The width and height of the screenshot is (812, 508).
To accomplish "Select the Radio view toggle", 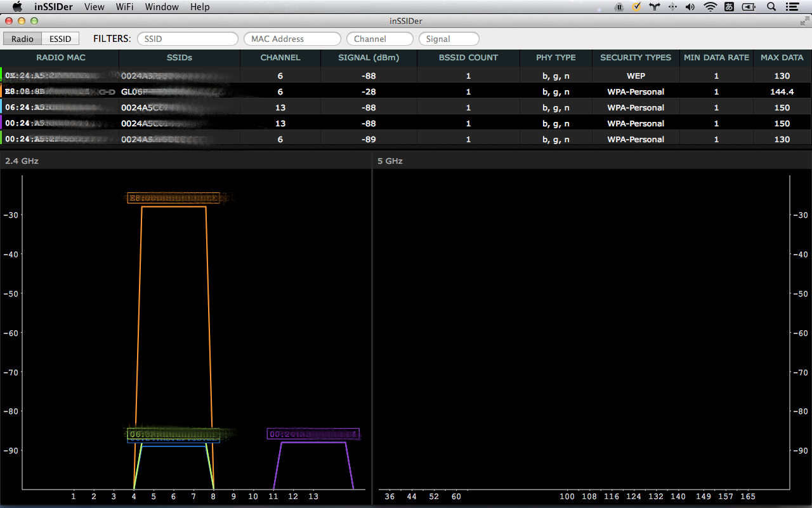I will (22, 39).
